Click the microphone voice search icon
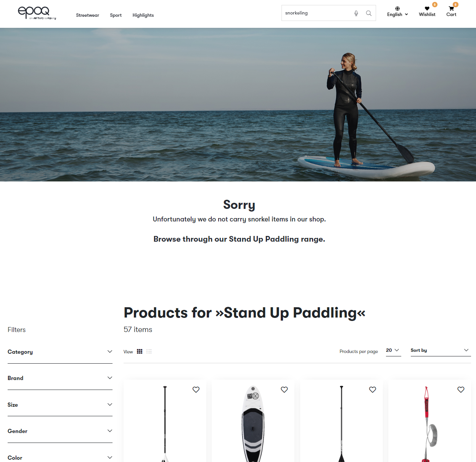The width and height of the screenshot is (476, 462). [356, 13]
